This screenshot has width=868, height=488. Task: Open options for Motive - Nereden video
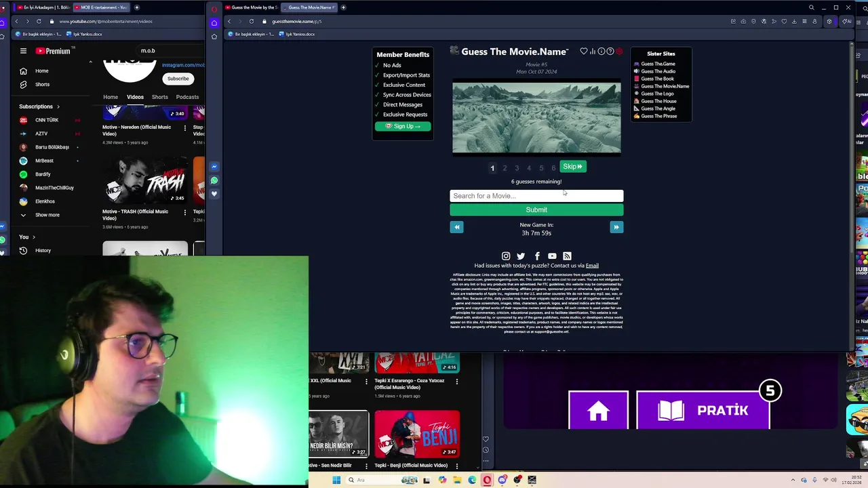(x=184, y=127)
